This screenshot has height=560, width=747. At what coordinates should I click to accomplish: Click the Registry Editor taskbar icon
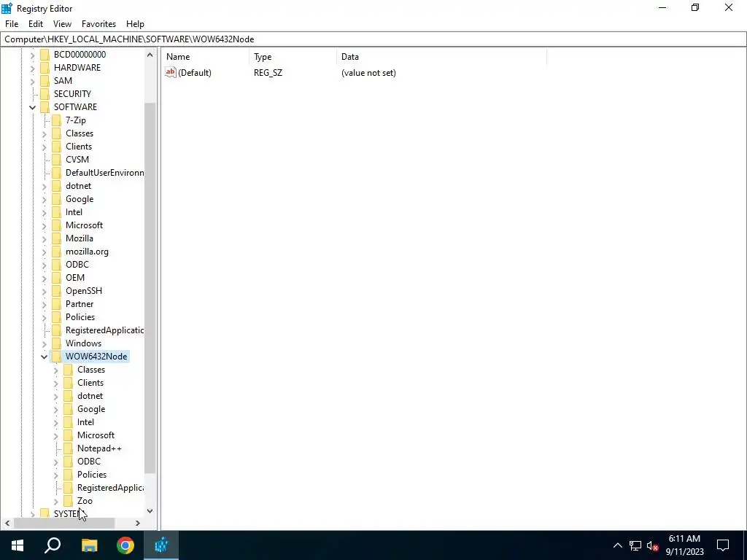(161, 545)
